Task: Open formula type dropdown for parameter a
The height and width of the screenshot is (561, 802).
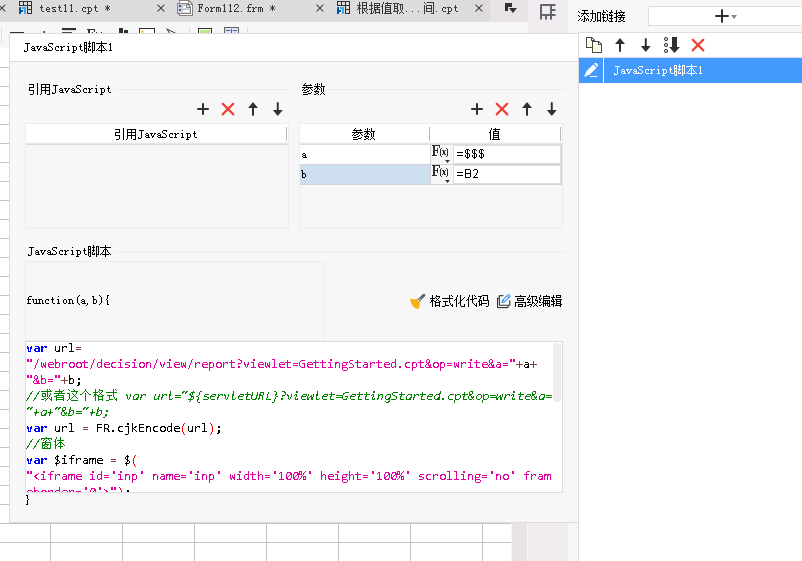Action: point(440,153)
